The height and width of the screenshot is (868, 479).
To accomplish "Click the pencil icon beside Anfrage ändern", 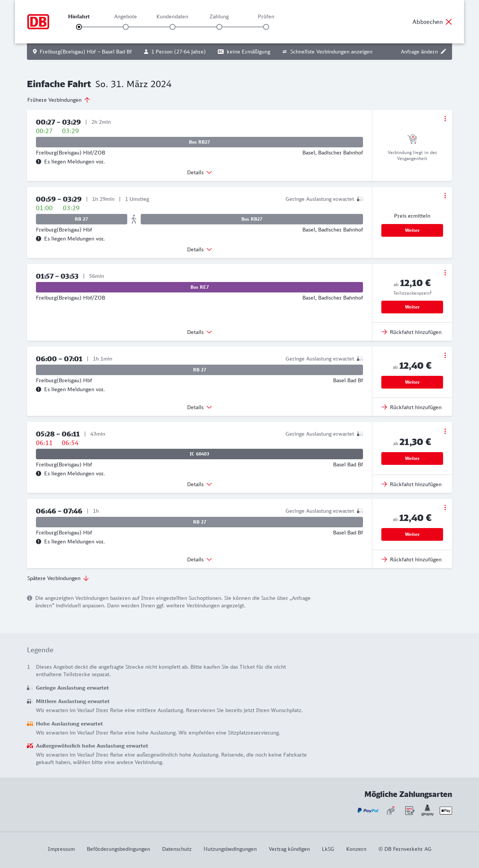I will (443, 52).
